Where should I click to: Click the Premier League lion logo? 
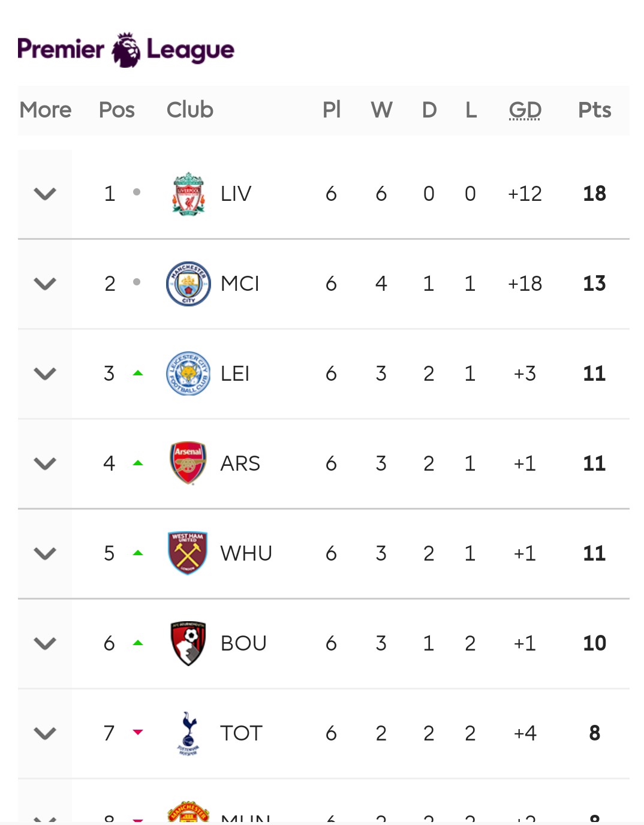tap(126, 50)
